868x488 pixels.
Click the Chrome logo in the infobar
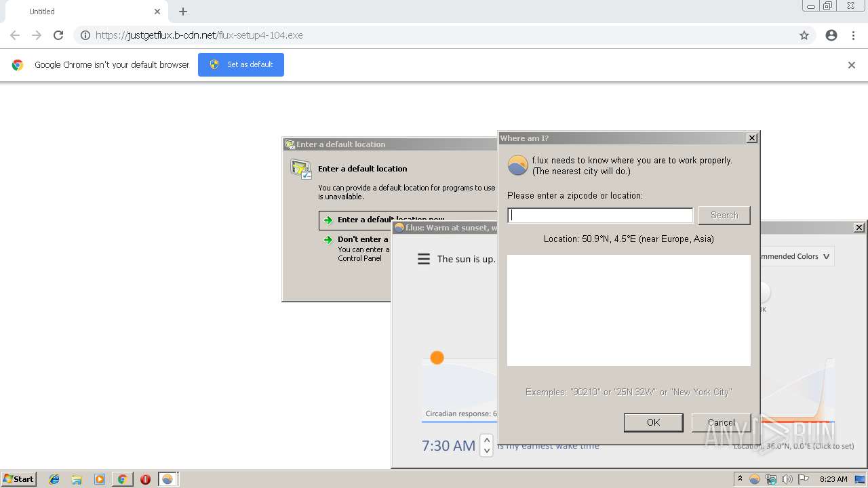pyautogui.click(x=18, y=65)
